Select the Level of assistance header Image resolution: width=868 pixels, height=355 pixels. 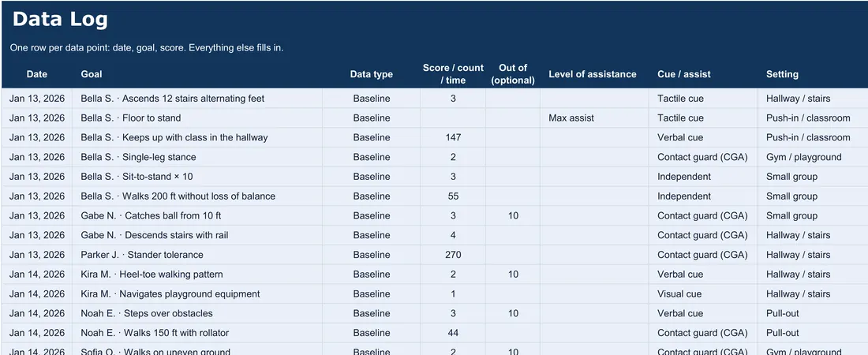coord(593,73)
